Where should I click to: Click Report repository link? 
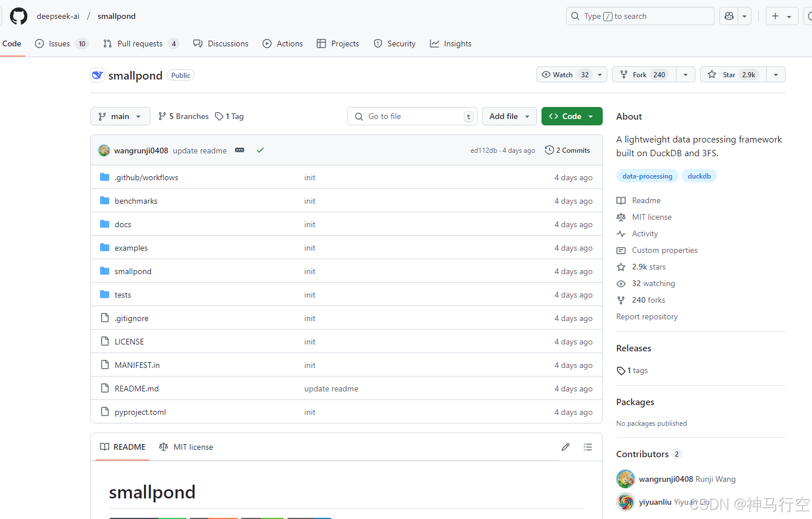pos(647,316)
